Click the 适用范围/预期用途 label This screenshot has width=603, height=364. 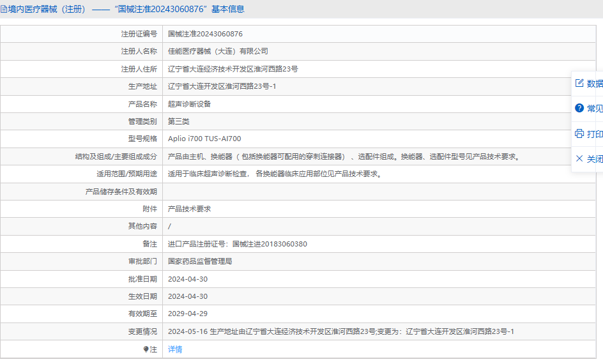pyautogui.click(x=126, y=174)
